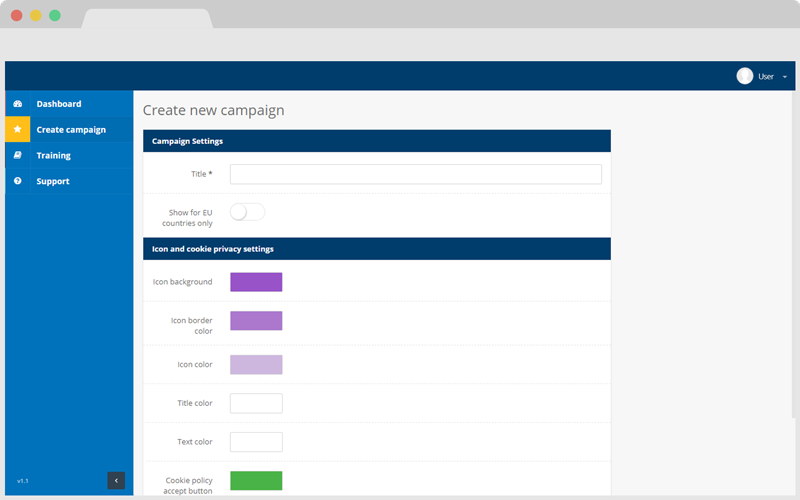800x500 pixels.
Task: Click the Dashboard gauge icon in sidebar
Action: click(x=17, y=104)
